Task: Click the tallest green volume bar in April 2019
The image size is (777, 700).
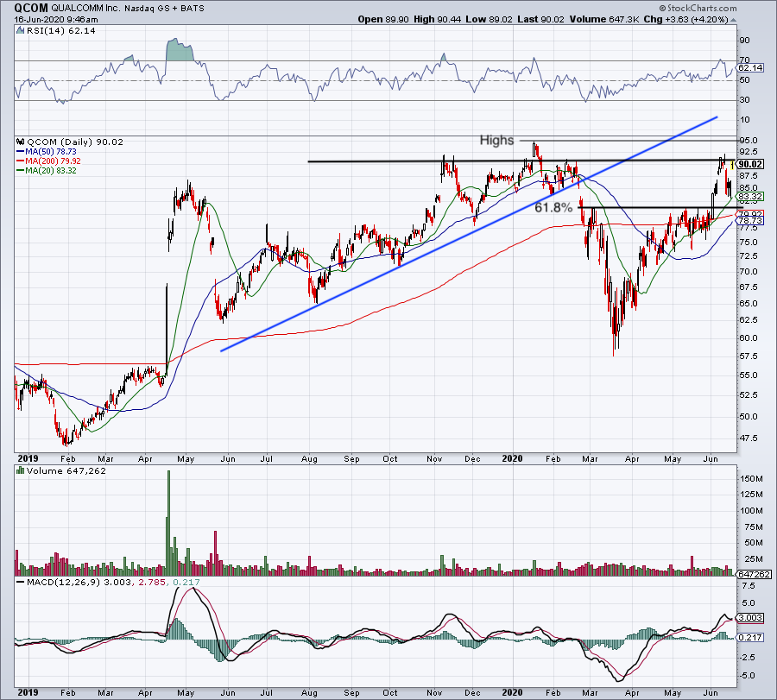Action: click(x=168, y=523)
